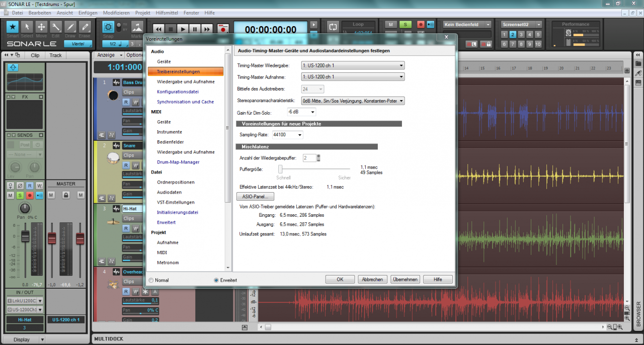Arm record on Hi-Hat inspector channel

(x=30, y=195)
